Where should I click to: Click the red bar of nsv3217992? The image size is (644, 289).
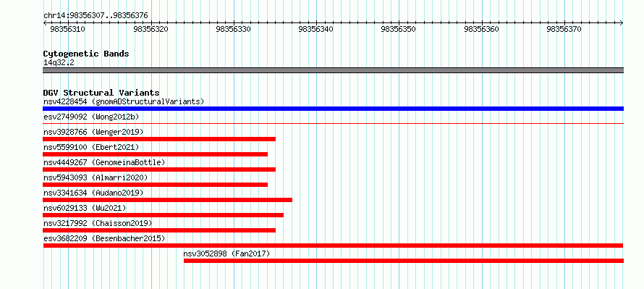coord(159,230)
